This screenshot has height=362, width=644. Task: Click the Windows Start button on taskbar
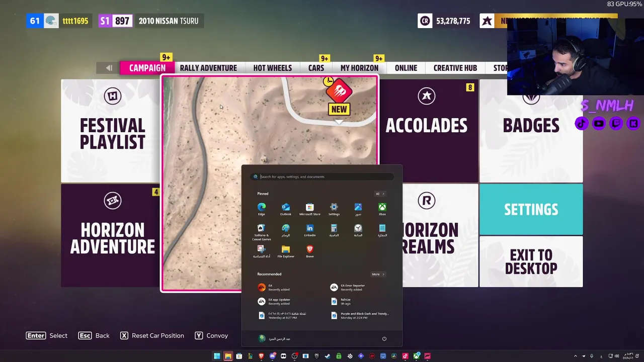pos(217,356)
